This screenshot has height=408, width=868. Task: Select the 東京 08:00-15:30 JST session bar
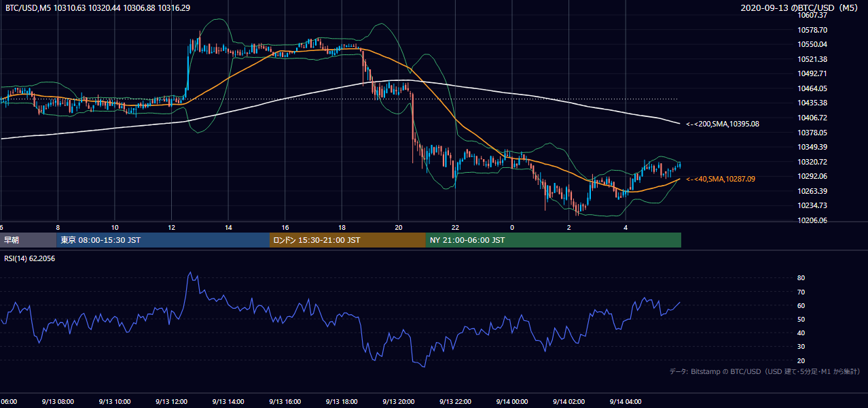click(x=163, y=240)
